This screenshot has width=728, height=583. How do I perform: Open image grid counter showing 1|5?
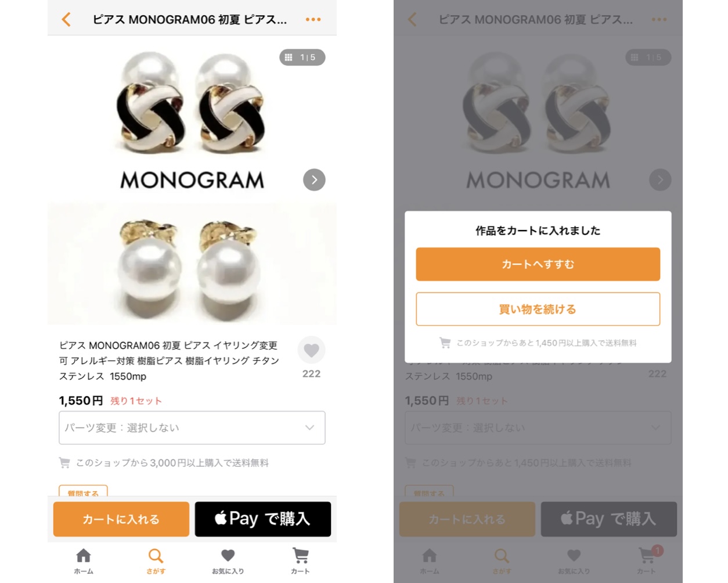[302, 57]
